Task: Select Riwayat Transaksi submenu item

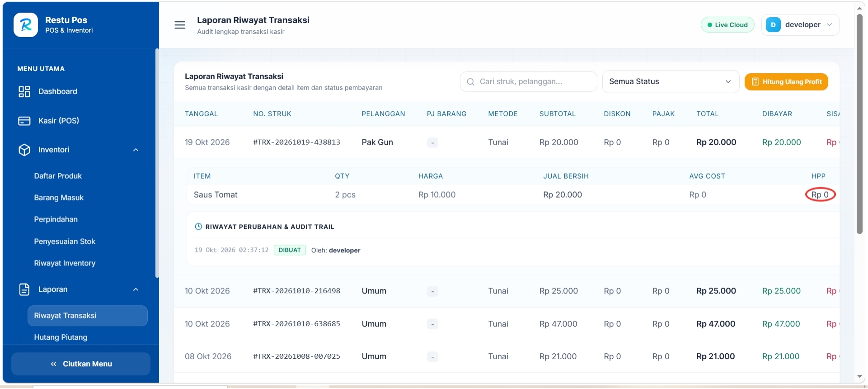Action: [x=87, y=316]
